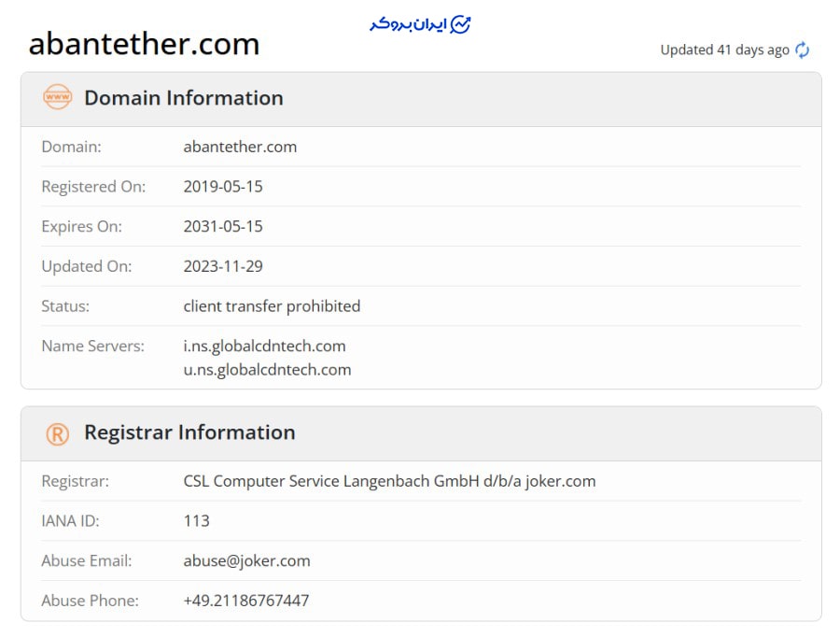Screen dimensions: 840x637
Task: Select the Registrar Information section header
Action: [x=189, y=432]
